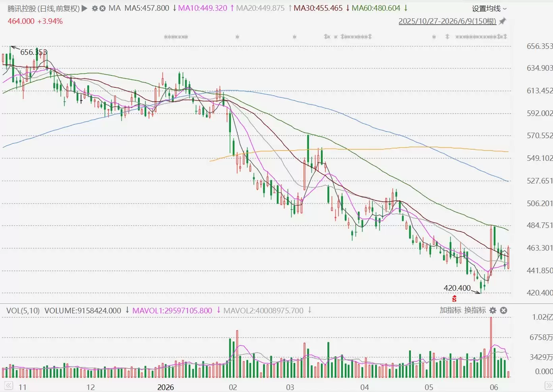Image resolution: width=553 pixels, height=392 pixels.
Task: Click the play arrow after 腾讯控股 title
Action: pyautogui.click(x=84, y=8)
